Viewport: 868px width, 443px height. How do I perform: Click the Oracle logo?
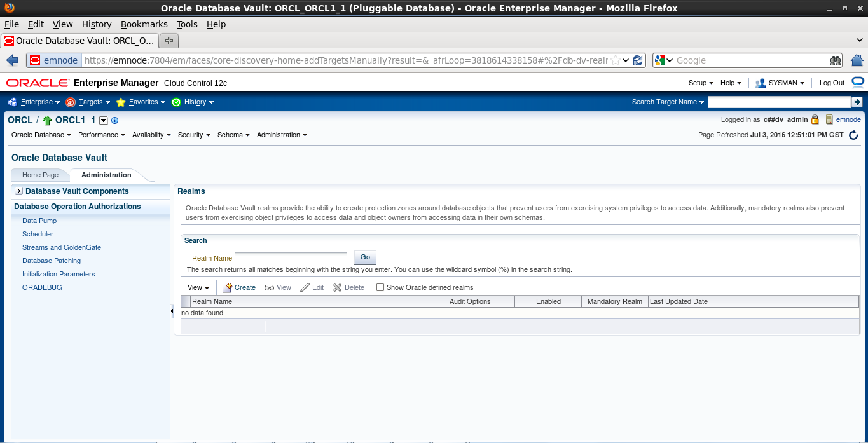[x=38, y=83]
